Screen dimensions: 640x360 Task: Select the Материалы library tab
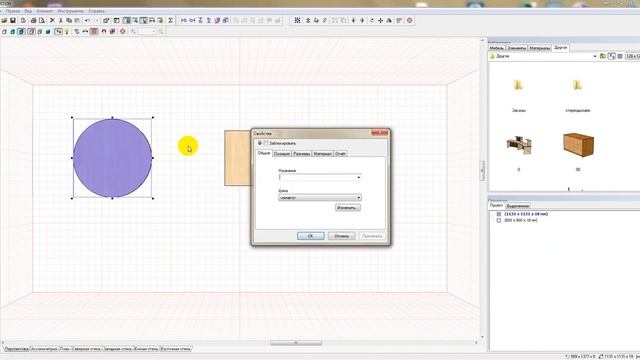click(540, 48)
